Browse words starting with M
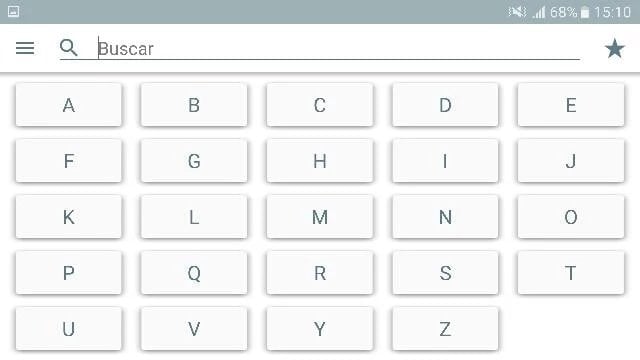The width and height of the screenshot is (640, 360). pyautogui.click(x=320, y=217)
